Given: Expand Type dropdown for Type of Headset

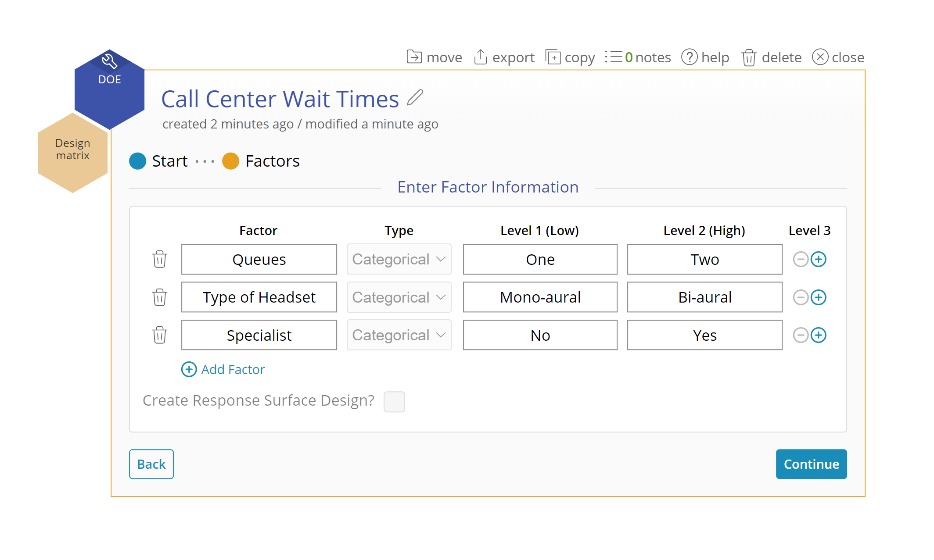Looking at the screenshot, I should click(x=399, y=297).
